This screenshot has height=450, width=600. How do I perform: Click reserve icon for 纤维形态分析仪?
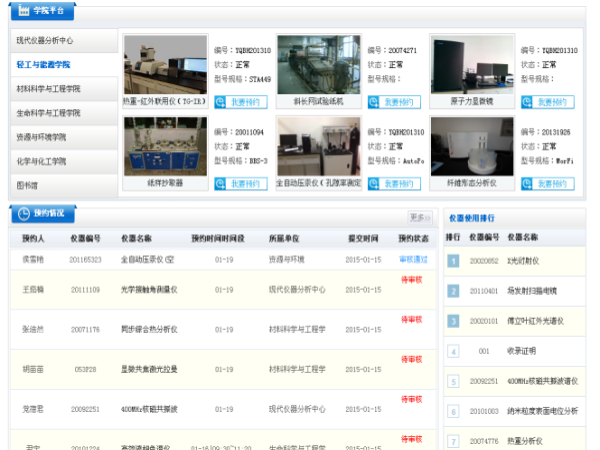pos(528,184)
